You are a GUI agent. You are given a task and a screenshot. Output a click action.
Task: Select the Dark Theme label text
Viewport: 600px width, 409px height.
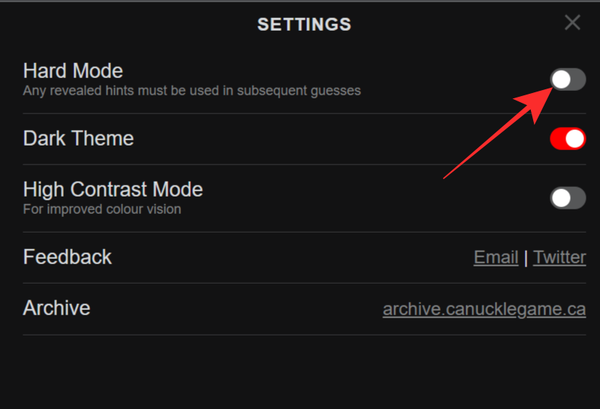pyautogui.click(x=78, y=139)
